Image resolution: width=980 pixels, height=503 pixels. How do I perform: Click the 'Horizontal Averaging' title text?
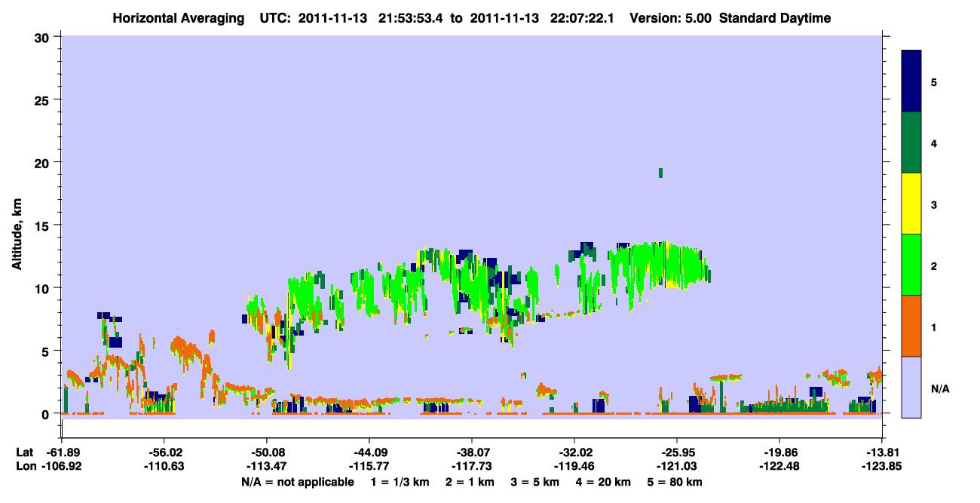pos(179,18)
